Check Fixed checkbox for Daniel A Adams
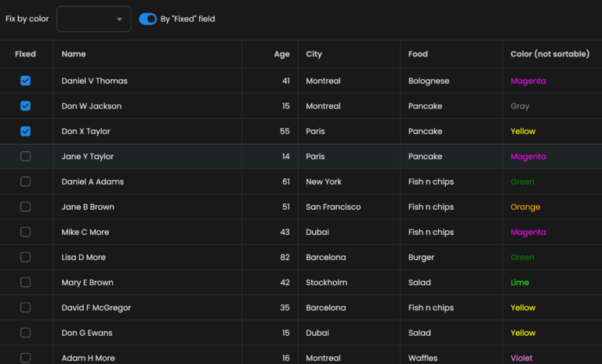Viewport: 602px width, 364px height. (x=26, y=182)
